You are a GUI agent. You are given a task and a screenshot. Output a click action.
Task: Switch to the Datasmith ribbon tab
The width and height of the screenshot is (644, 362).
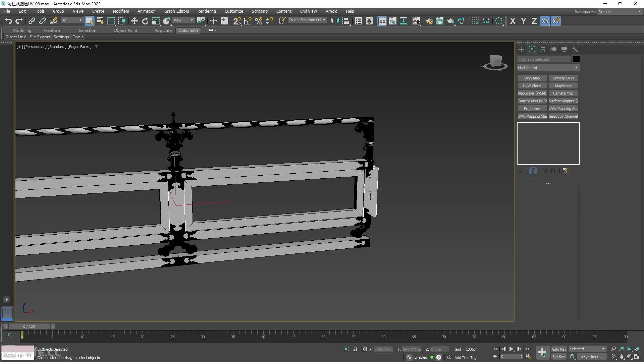click(x=188, y=30)
